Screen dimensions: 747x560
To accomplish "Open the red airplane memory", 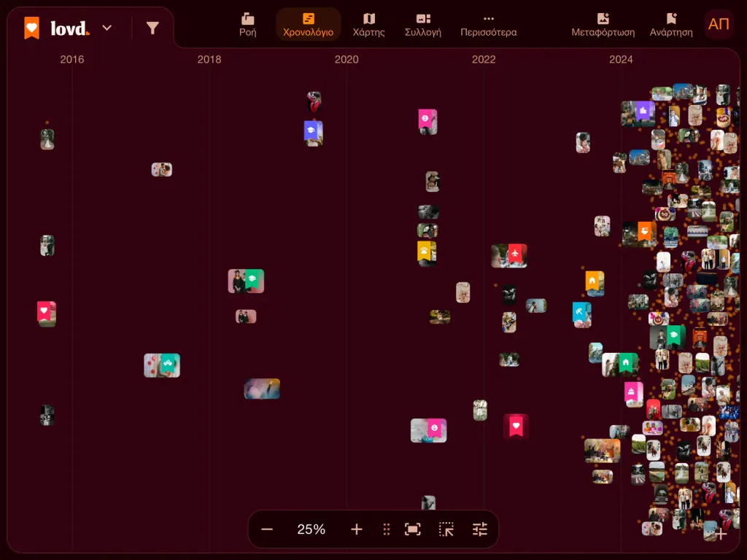I will point(509,256).
